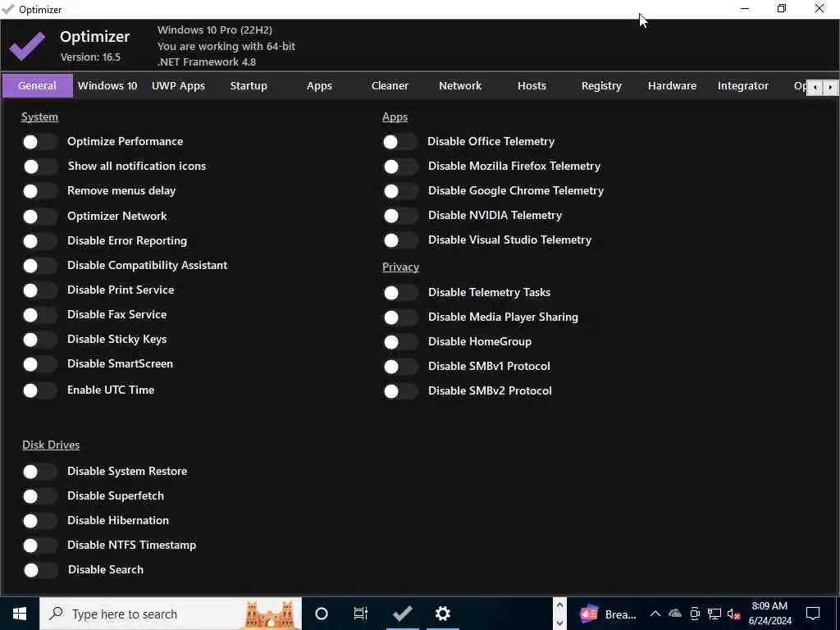Toggle Disable Office Telemetry switch
Image resolution: width=840 pixels, height=630 pixels.
pyautogui.click(x=400, y=142)
